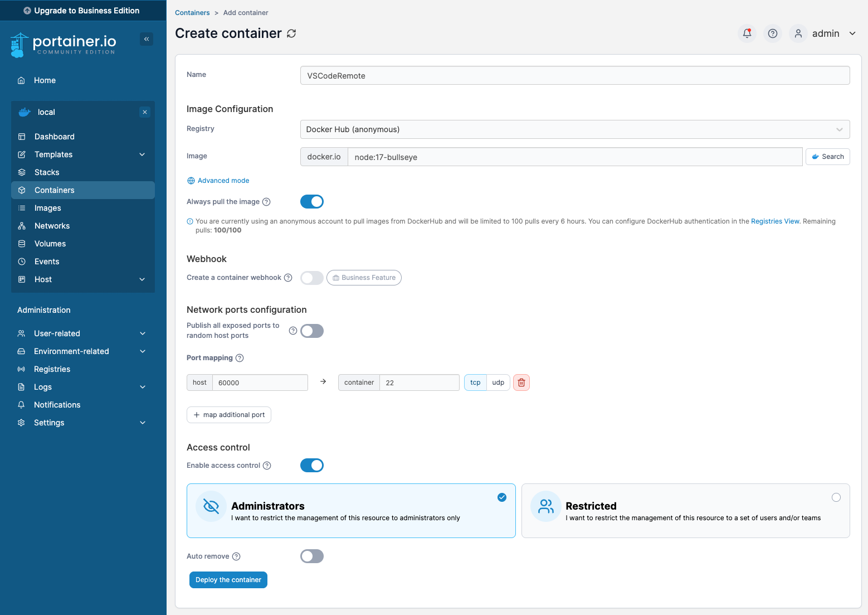Click the user profile icon near admin
The width and height of the screenshot is (868, 615).
tap(798, 33)
